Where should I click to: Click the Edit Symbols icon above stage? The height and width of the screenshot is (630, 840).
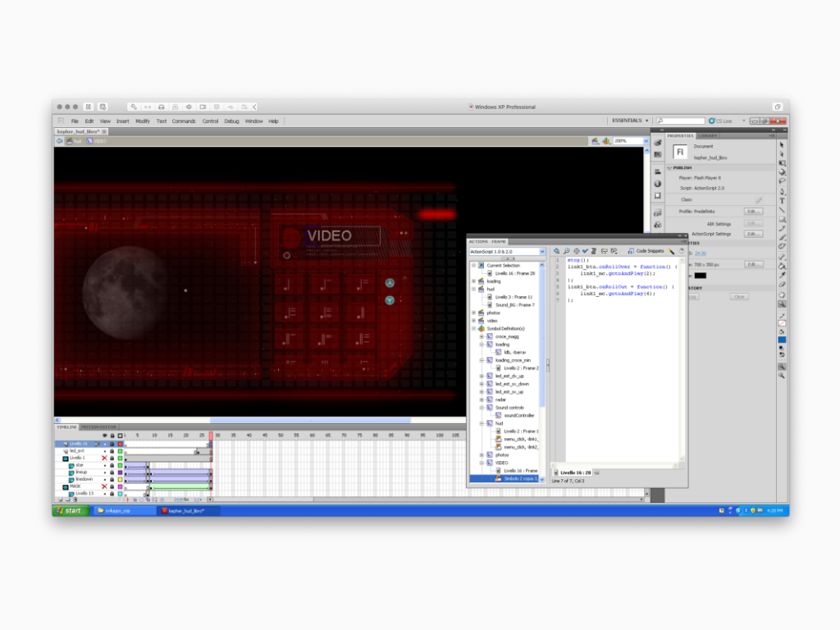(606, 141)
